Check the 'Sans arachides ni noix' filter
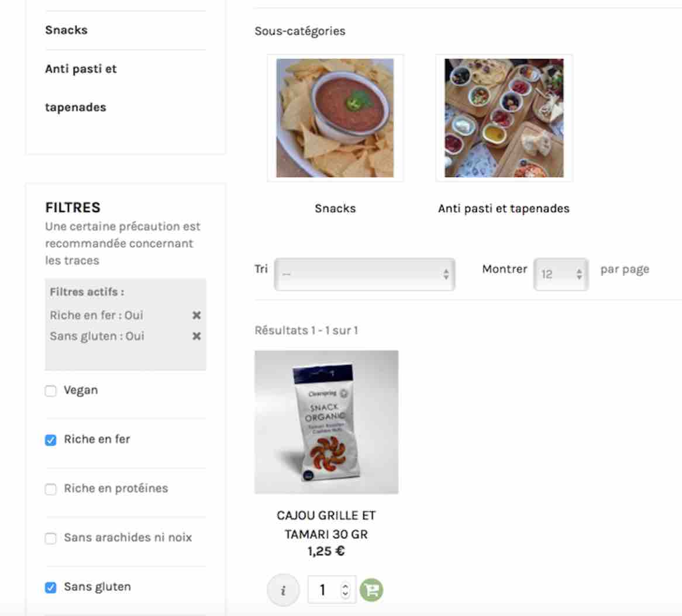The width and height of the screenshot is (682, 616). 50,538
